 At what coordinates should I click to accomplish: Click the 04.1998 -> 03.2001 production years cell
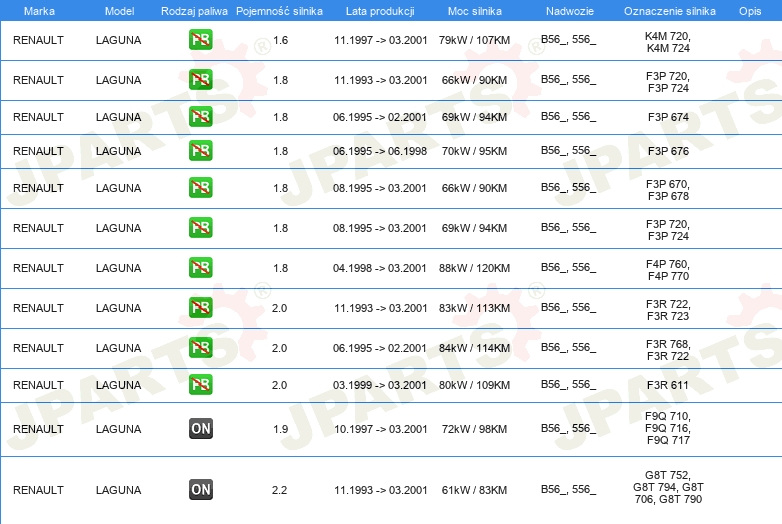pyautogui.click(x=380, y=268)
